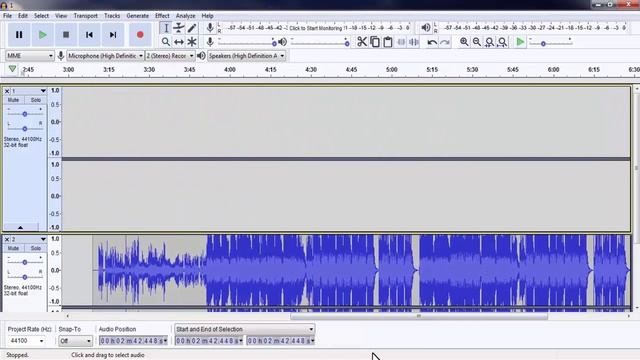
Task: Open the MME audio host dropdown
Action: [29, 56]
